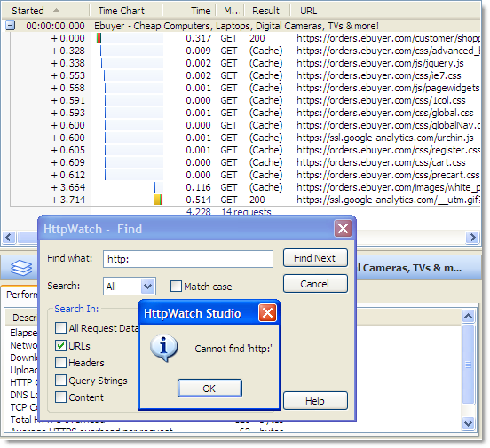
Task: Click the Find what text field
Action: (188, 259)
